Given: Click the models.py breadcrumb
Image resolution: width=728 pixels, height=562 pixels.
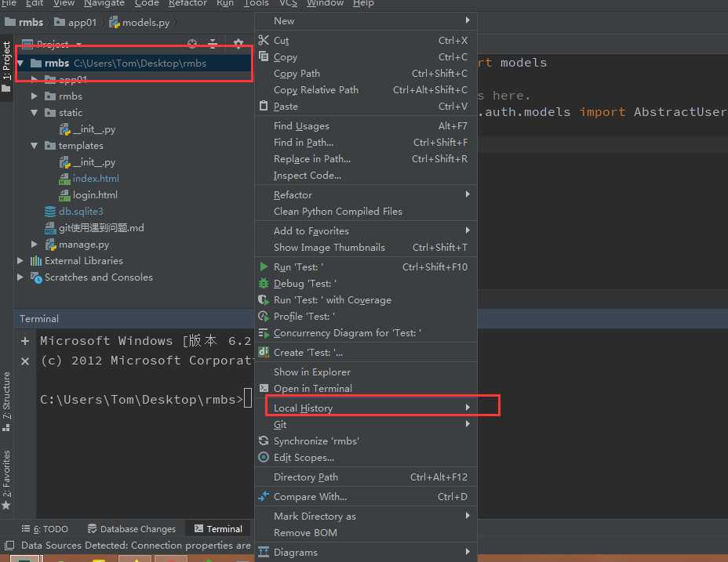Looking at the screenshot, I should (x=140, y=22).
